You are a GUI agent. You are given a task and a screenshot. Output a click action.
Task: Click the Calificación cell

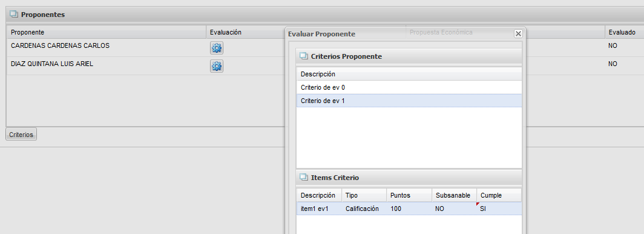[364, 209]
